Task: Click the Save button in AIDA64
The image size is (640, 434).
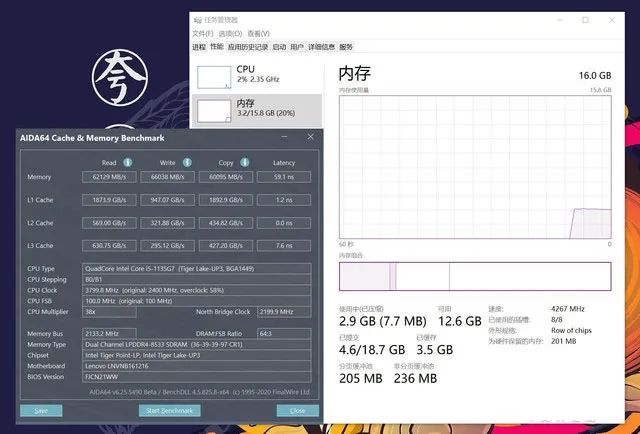Action: click(41, 410)
